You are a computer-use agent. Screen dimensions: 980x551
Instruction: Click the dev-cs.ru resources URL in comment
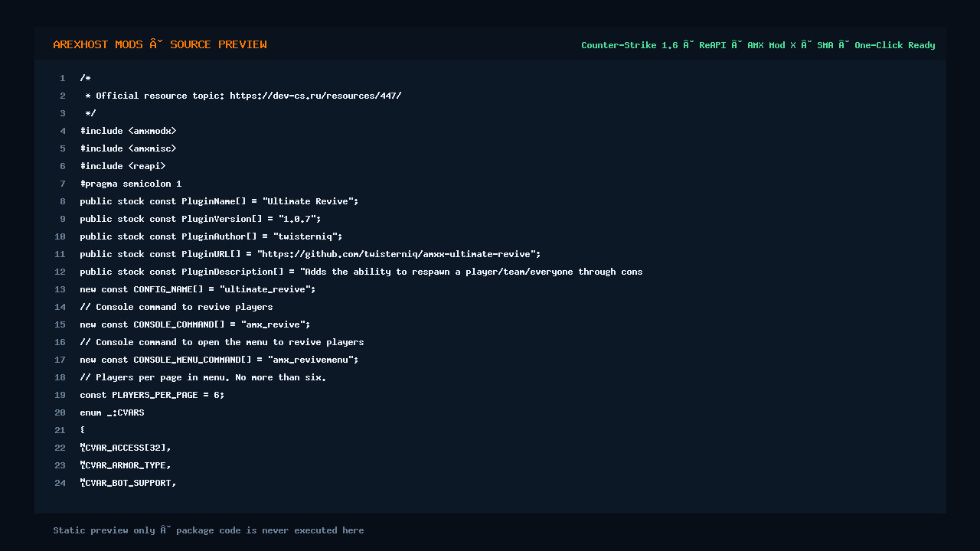point(315,96)
